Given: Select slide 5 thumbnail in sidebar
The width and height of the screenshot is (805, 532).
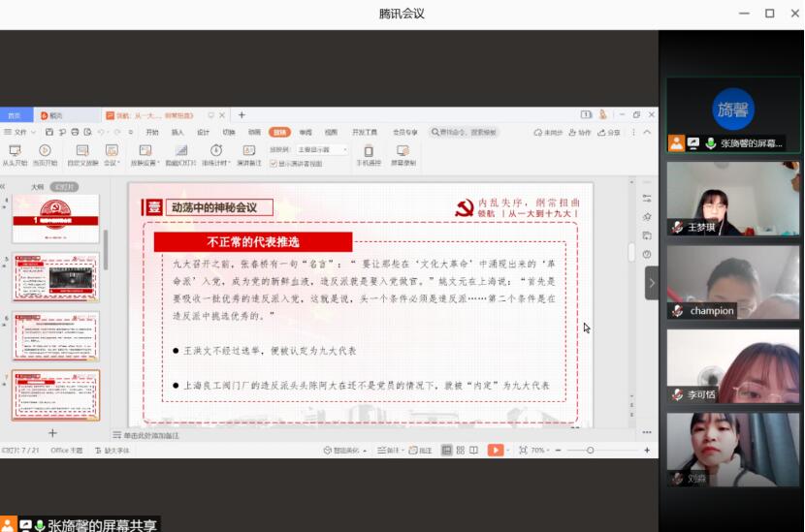Looking at the screenshot, I should tap(55, 277).
